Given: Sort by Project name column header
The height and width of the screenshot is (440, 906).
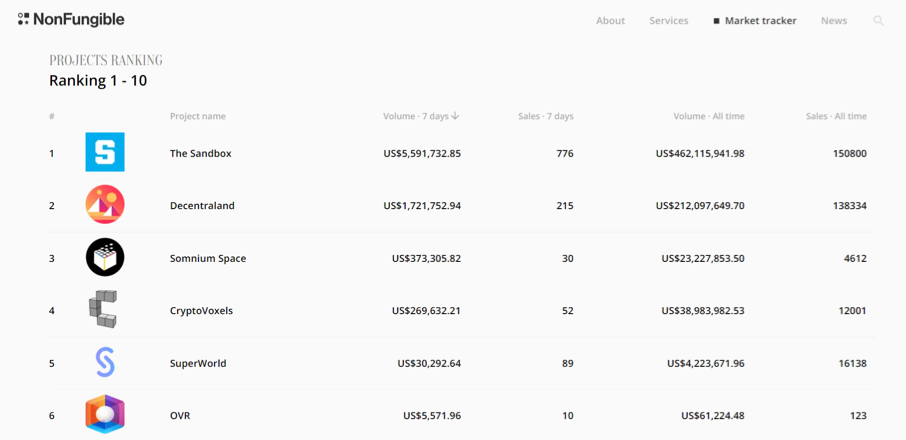Looking at the screenshot, I should point(198,116).
